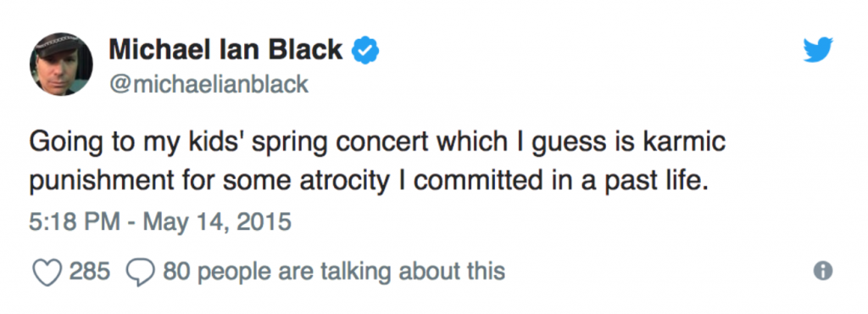Open the 80 people are talking link

[x=334, y=272]
